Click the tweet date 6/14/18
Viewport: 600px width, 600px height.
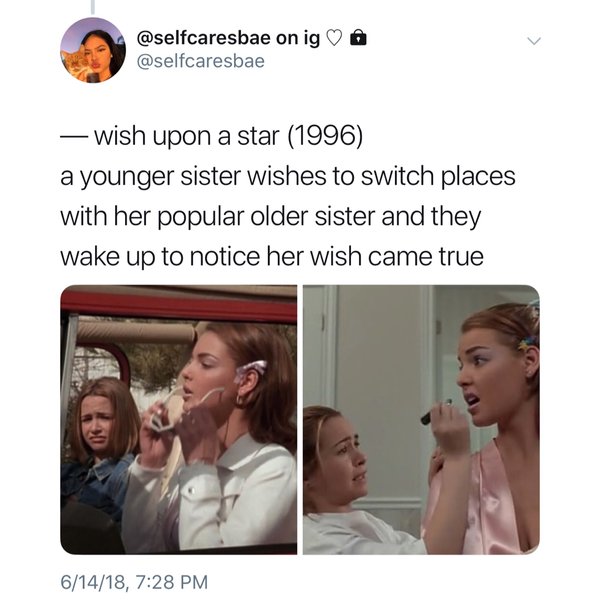pyautogui.click(x=93, y=582)
